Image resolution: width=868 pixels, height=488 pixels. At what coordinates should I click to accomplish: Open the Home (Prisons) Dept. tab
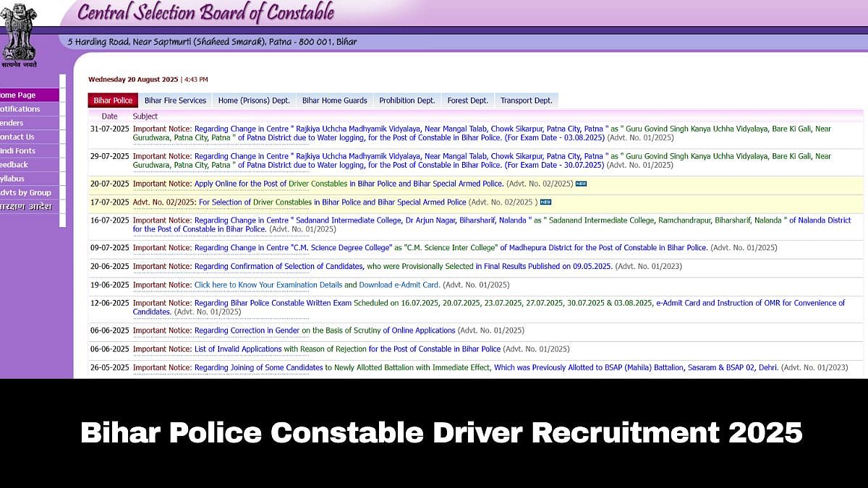pyautogui.click(x=254, y=100)
